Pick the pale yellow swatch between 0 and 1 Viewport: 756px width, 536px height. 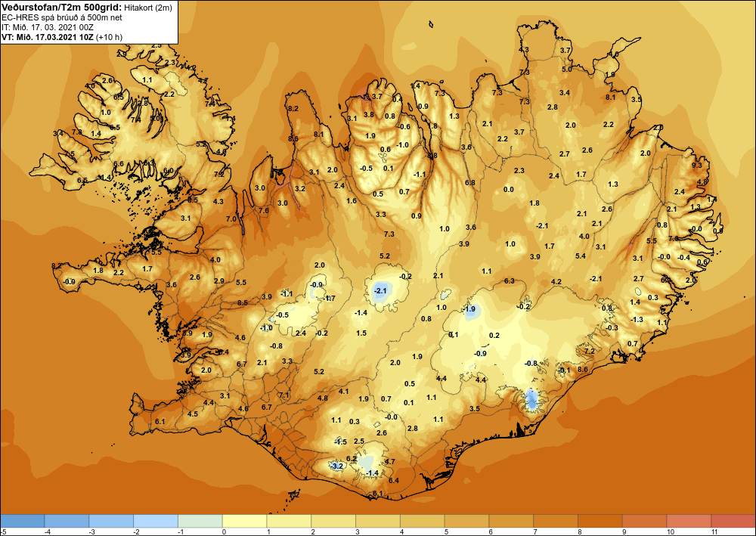click(244, 521)
